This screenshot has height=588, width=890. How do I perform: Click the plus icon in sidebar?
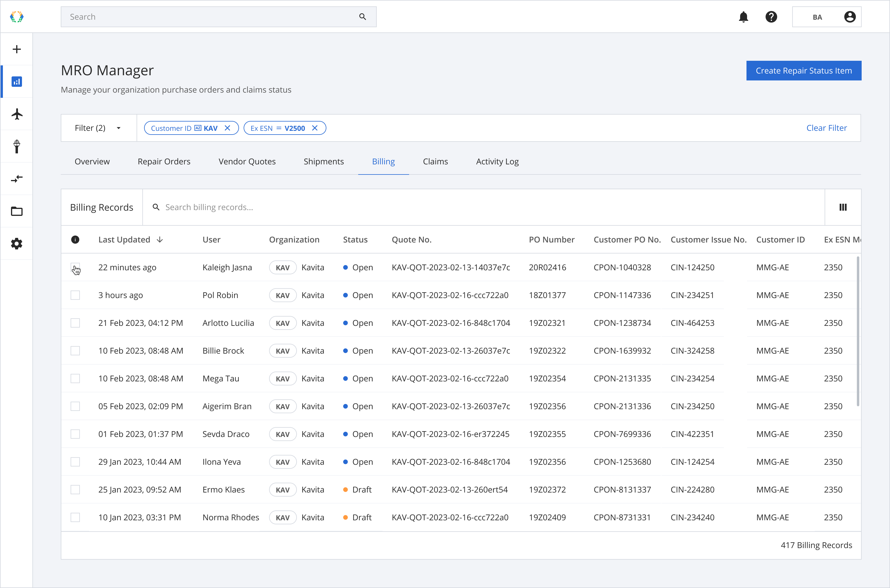click(16, 49)
